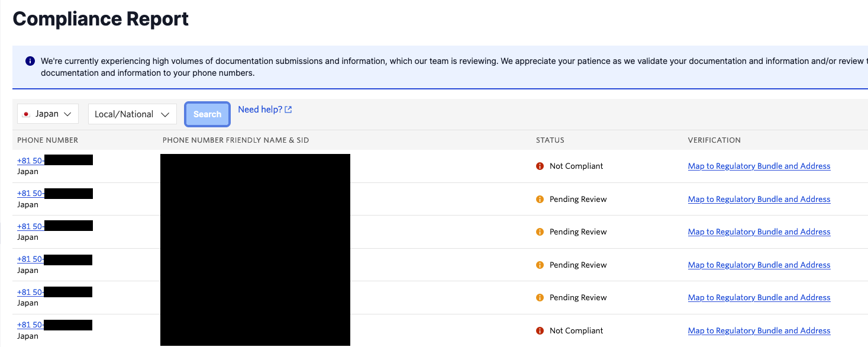Open the +81 50 phone number link in fifth row
This screenshot has height=347, width=868.
[x=31, y=292]
